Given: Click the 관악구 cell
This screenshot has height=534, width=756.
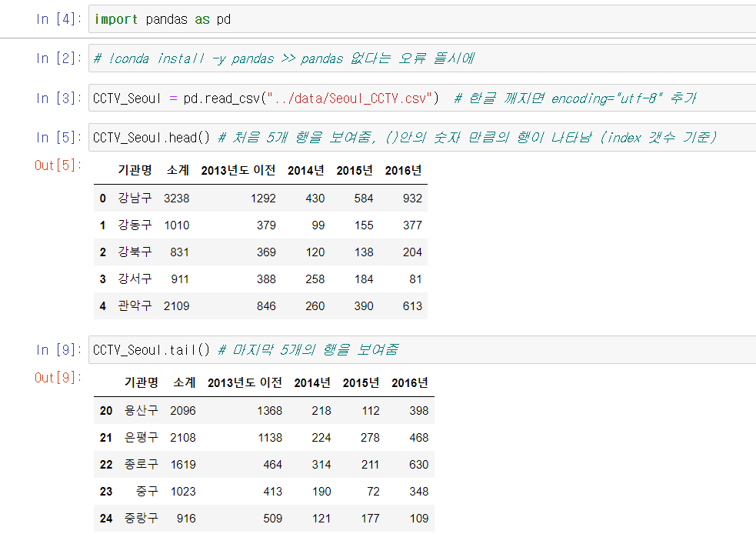Looking at the screenshot, I should point(135,305).
